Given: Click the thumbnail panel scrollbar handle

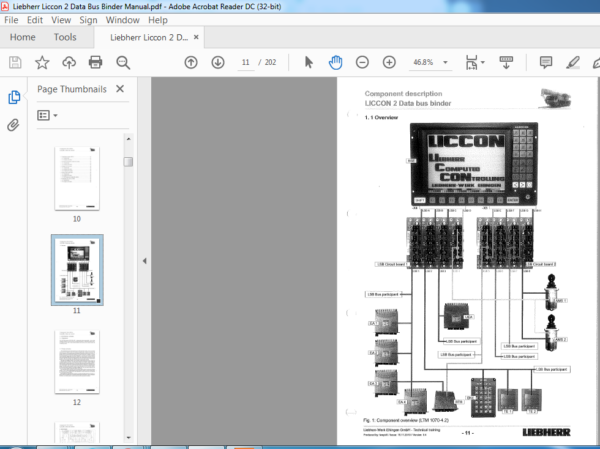Looking at the screenshot, I should pyautogui.click(x=128, y=162).
